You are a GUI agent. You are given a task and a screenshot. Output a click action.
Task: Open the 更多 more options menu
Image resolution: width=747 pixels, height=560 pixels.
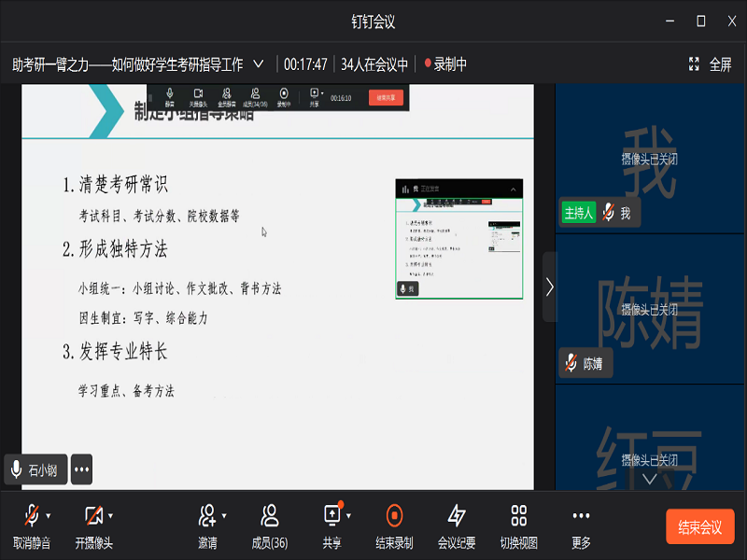point(581,516)
